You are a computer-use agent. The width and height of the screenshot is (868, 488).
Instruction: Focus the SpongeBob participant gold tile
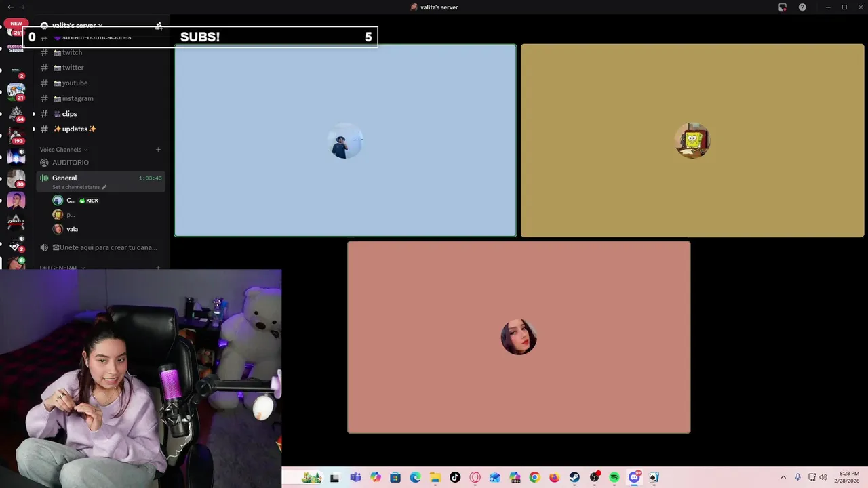[x=692, y=140]
